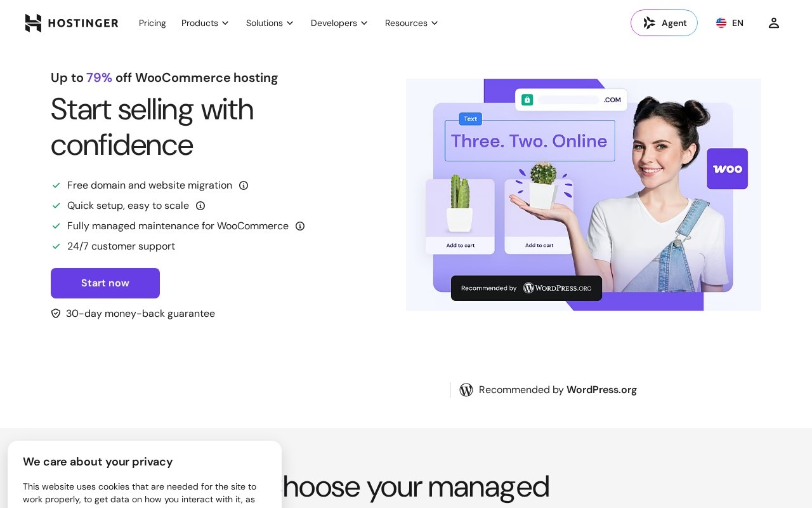The height and width of the screenshot is (508, 812).
Task: Click the 'Recommended by WordPress.org' text
Action: click(558, 390)
